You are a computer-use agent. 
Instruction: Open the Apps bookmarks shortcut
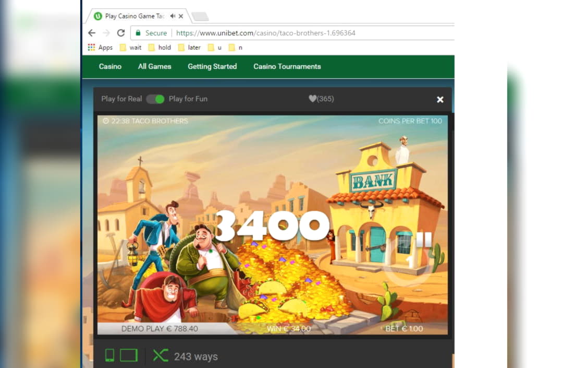(100, 48)
